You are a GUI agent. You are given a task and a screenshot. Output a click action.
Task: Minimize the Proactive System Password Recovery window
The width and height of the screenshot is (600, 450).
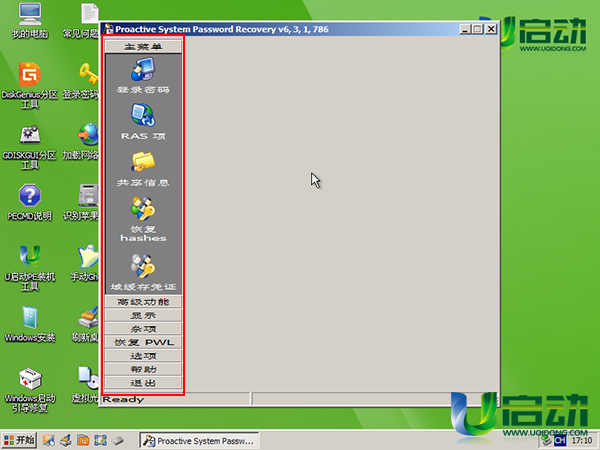465,29
